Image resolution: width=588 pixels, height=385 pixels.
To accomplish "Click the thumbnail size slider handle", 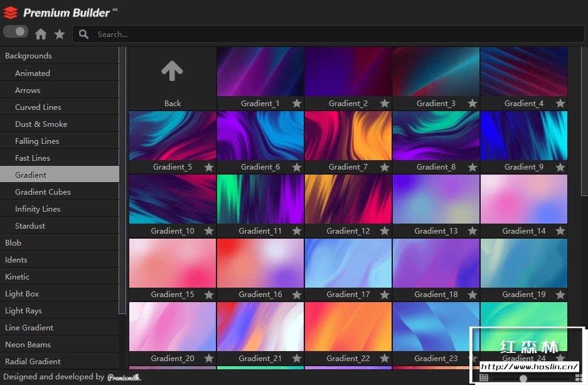I will pyautogui.click(x=523, y=378).
